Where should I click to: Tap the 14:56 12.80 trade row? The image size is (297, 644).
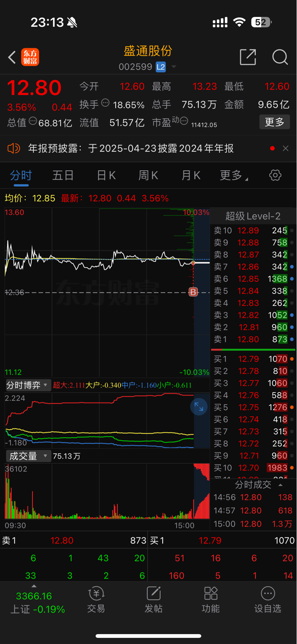coord(253,497)
